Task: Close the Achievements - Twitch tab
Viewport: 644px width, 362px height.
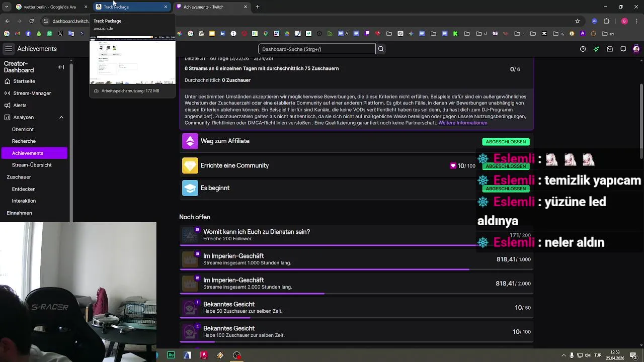Action: coord(246,7)
